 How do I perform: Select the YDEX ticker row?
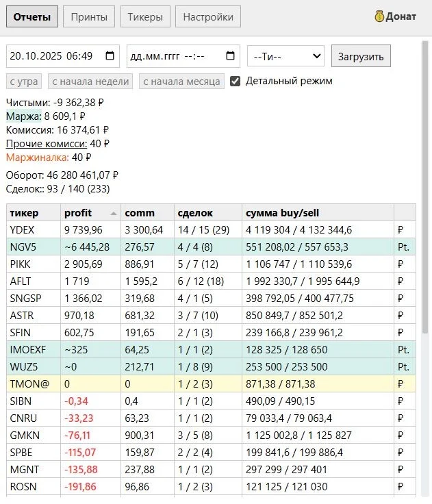(x=211, y=230)
